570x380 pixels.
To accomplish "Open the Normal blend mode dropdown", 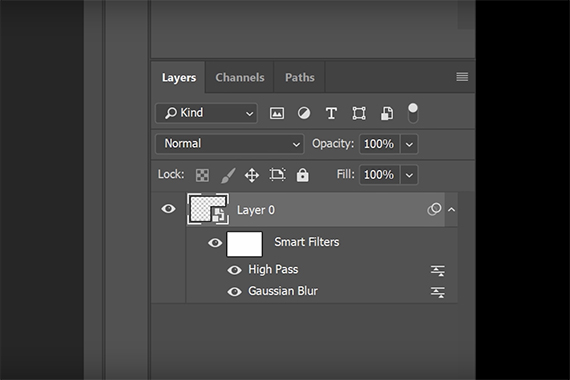I will (x=230, y=144).
